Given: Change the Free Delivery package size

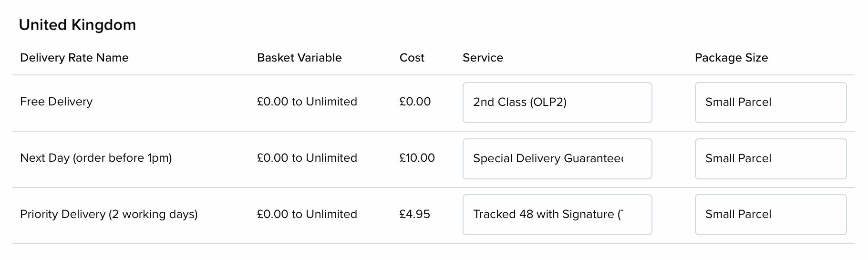Looking at the screenshot, I should [x=770, y=103].
